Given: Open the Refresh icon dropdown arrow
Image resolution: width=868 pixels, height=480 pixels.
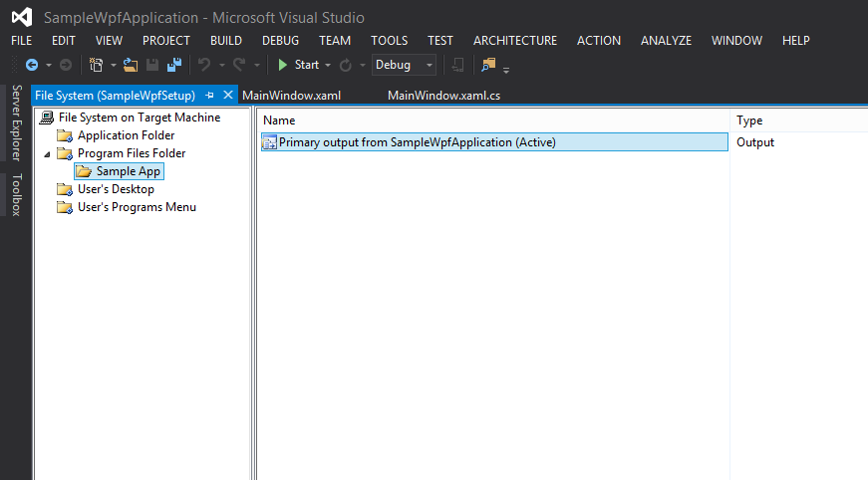Looking at the screenshot, I should pyautogui.click(x=363, y=66).
